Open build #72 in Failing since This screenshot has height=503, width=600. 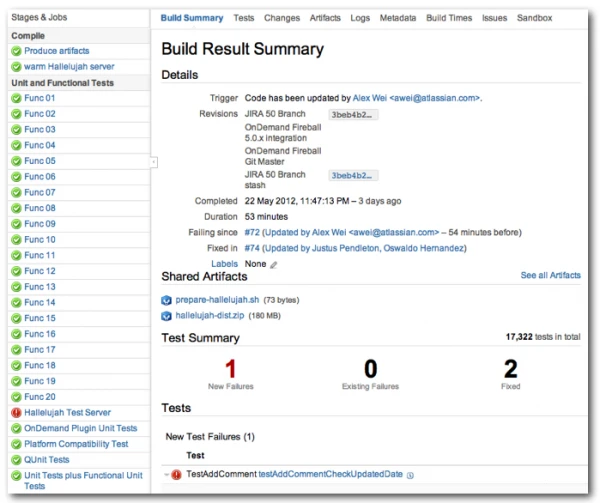252,233
